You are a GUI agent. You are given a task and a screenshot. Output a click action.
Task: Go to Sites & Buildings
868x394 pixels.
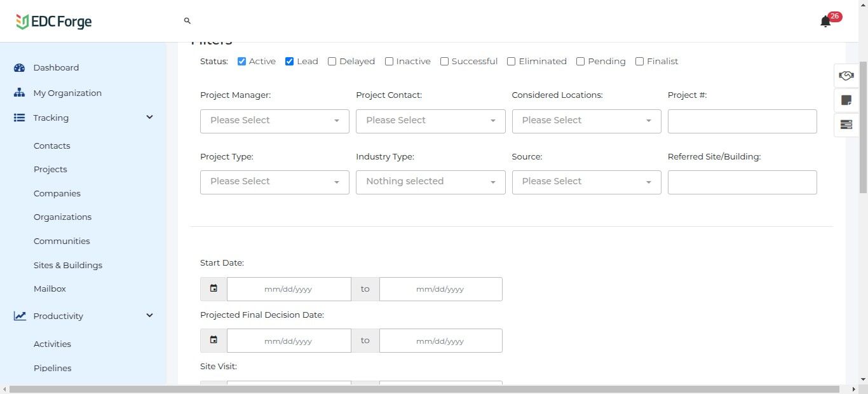tap(68, 265)
